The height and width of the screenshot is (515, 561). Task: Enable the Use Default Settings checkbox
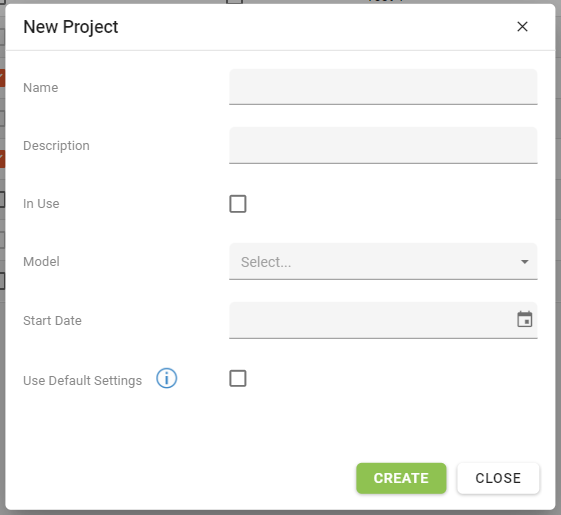pyautogui.click(x=238, y=378)
